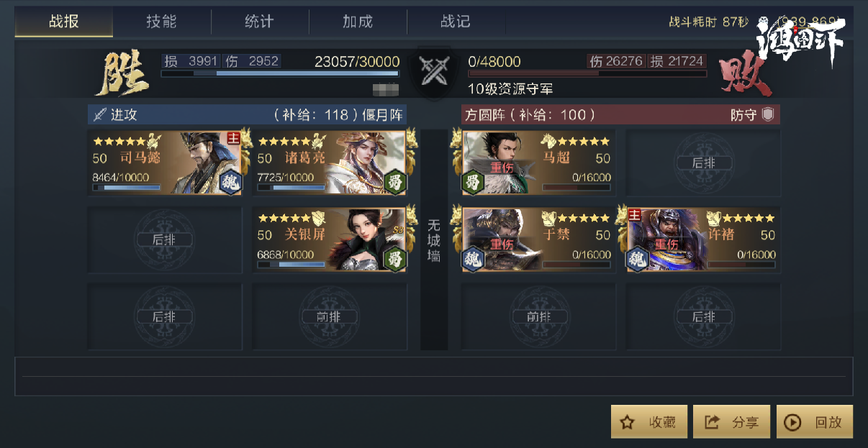Click the 蜀 faction badge on 诸葛亮's card

pyautogui.click(x=394, y=181)
